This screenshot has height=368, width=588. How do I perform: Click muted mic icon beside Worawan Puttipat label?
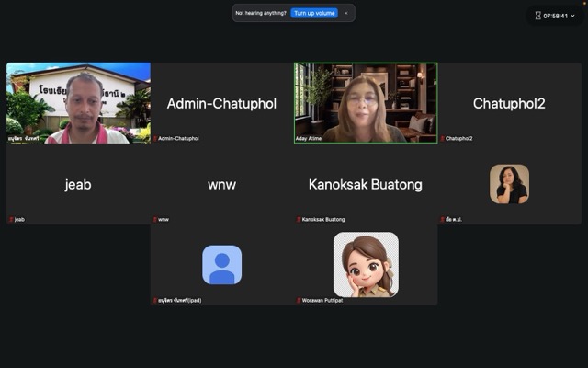tap(299, 301)
